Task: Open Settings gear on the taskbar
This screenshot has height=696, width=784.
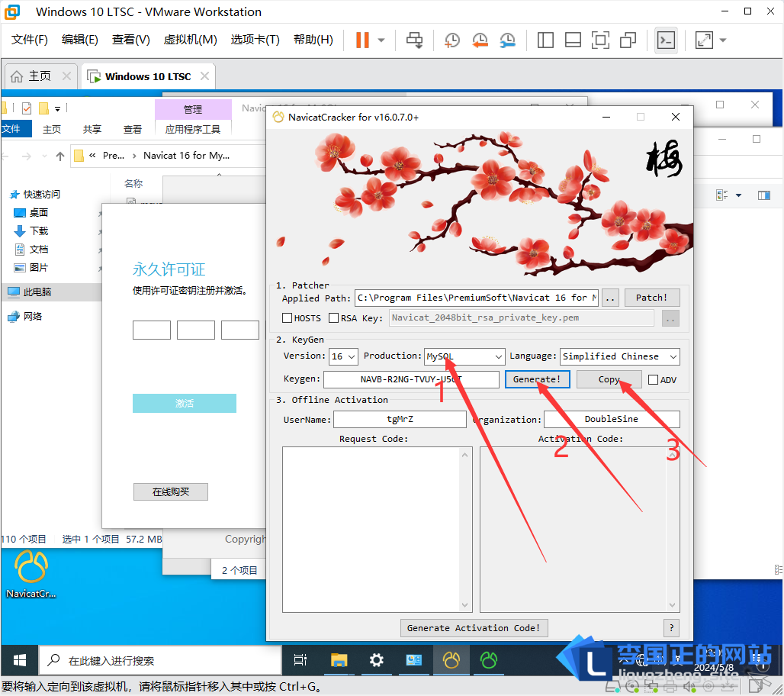Action: (376, 660)
